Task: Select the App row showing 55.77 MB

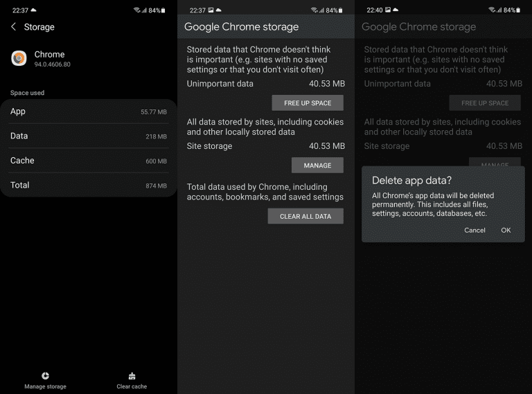Action: 89,111
